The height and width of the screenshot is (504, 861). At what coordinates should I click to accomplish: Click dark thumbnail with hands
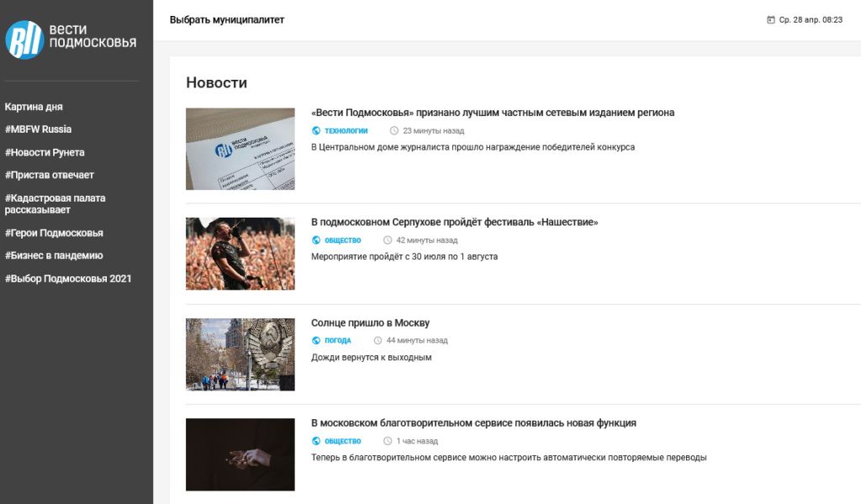(240, 454)
